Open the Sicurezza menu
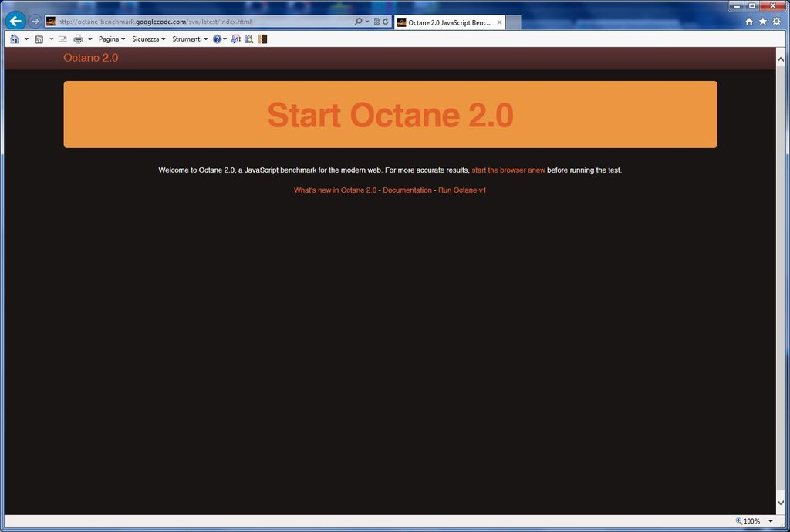This screenshot has width=790, height=532. pos(149,39)
